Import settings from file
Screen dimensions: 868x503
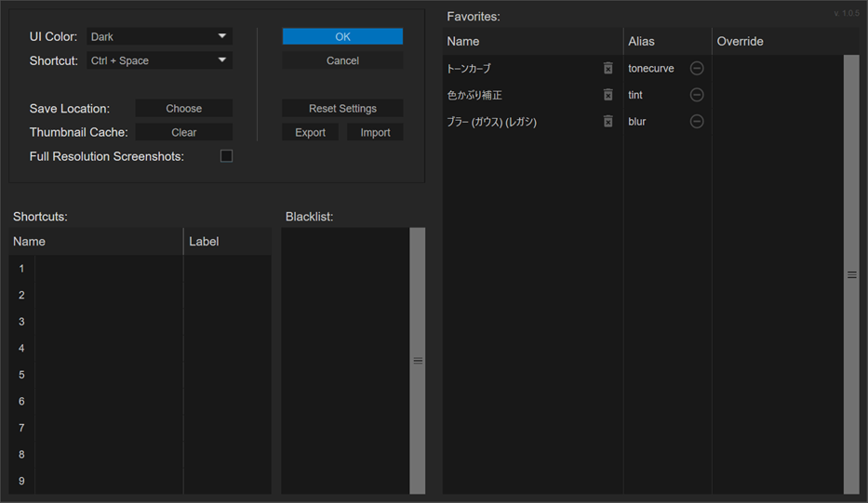coord(375,133)
